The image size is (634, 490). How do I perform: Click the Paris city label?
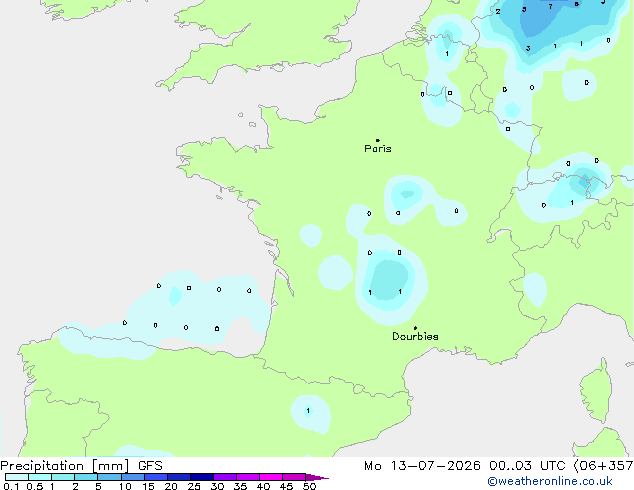pos(378,149)
